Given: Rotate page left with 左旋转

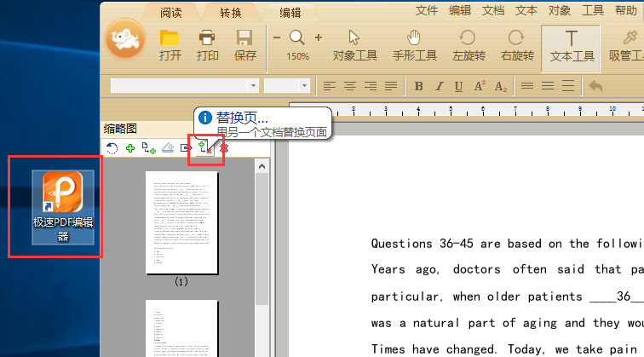Looking at the screenshot, I should (x=469, y=46).
